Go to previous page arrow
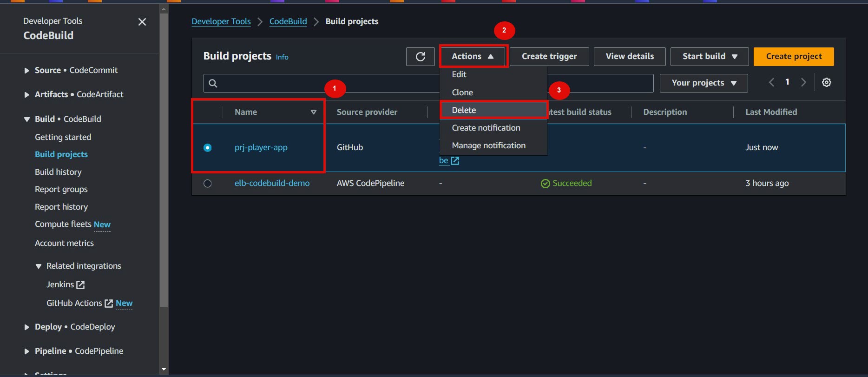The height and width of the screenshot is (377, 868). (772, 82)
